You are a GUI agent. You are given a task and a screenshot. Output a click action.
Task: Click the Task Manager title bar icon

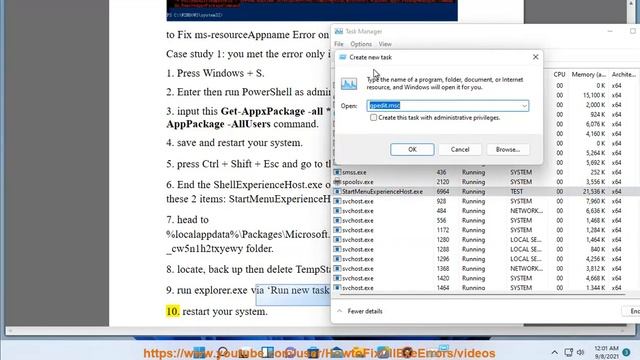click(339, 31)
